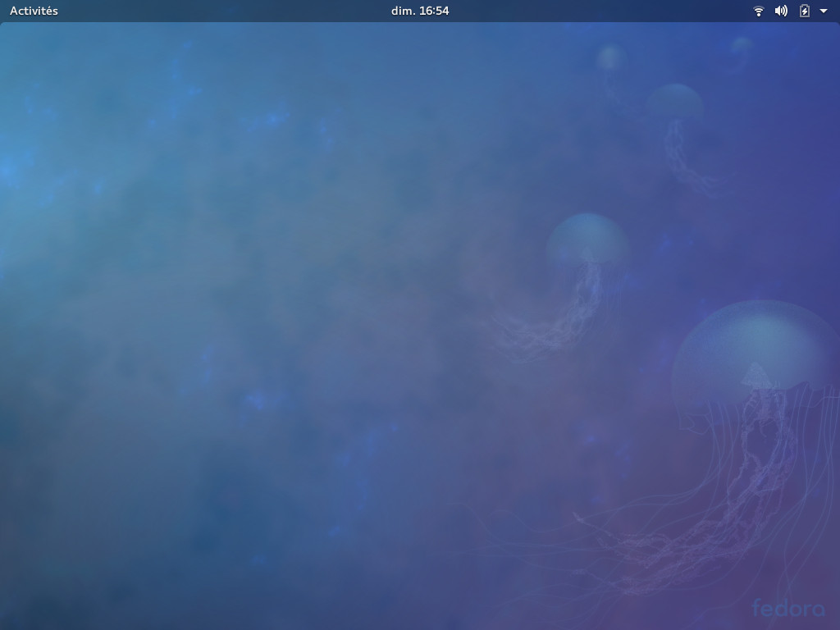
Task: Click empty top bar between clock and Wi-Fi
Action: pos(599,11)
